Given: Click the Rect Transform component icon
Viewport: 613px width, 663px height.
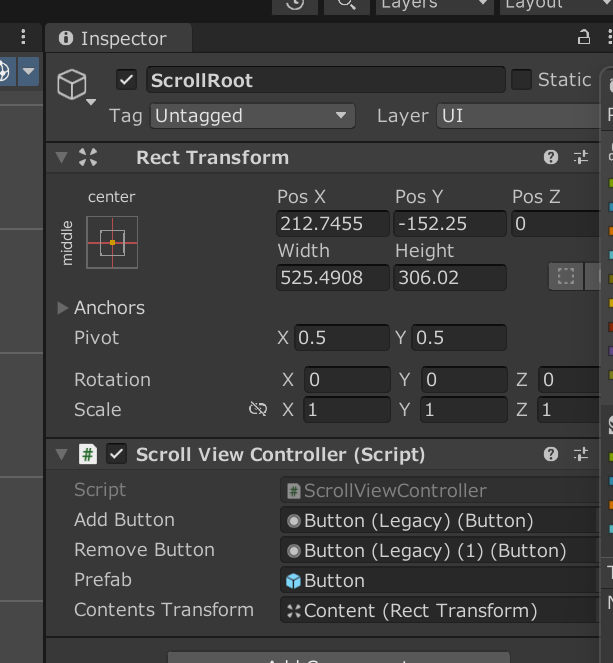Looking at the screenshot, I should pyautogui.click(x=88, y=157).
